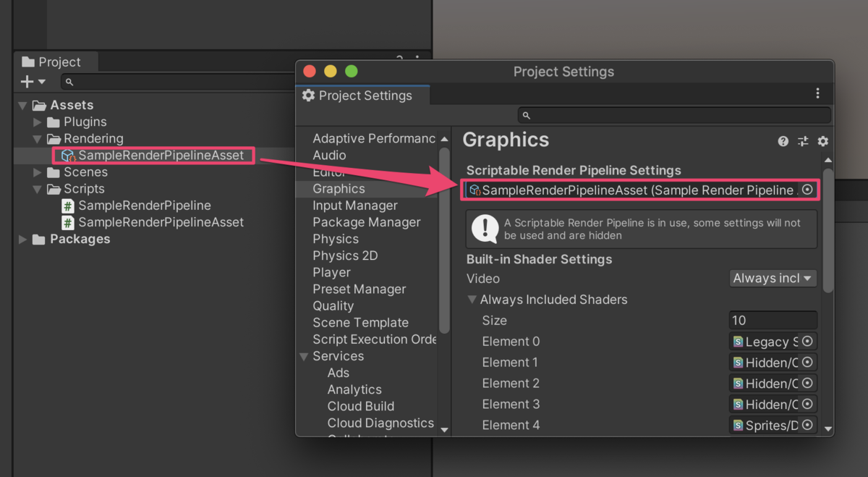The image size is (868, 477).
Task: Select Preset Manager settings category
Action: point(359,289)
